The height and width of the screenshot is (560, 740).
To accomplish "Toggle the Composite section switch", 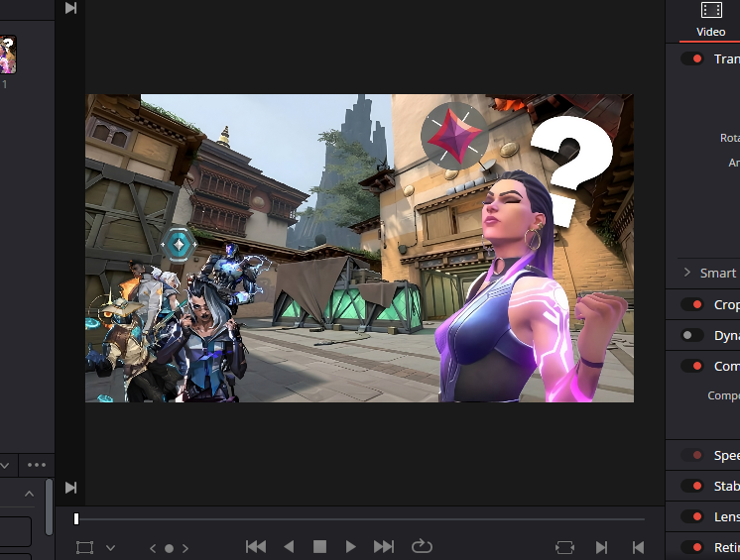I will (x=692, y=366).
